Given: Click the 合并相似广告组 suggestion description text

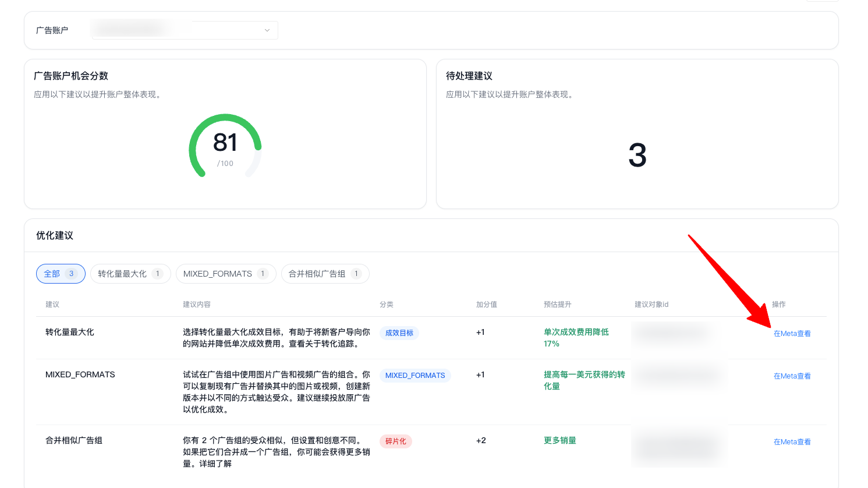Looking at the screenshot, I should (x=277, y=452).
